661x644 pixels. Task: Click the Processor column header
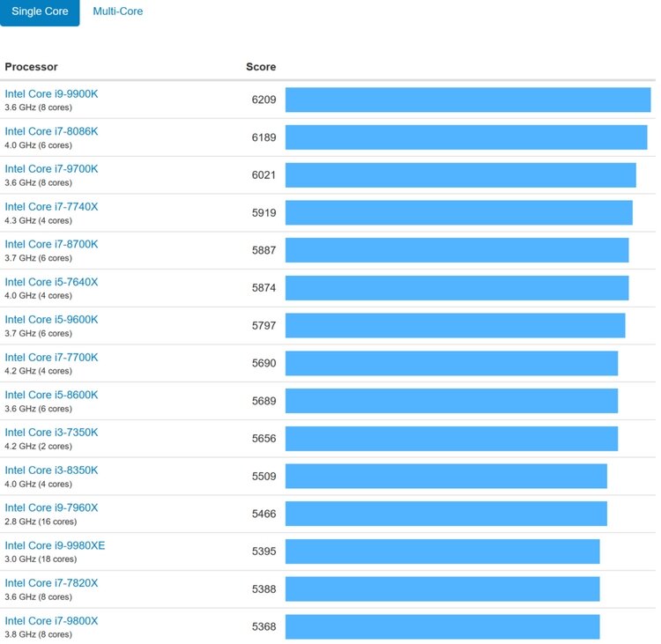point(31,67)
